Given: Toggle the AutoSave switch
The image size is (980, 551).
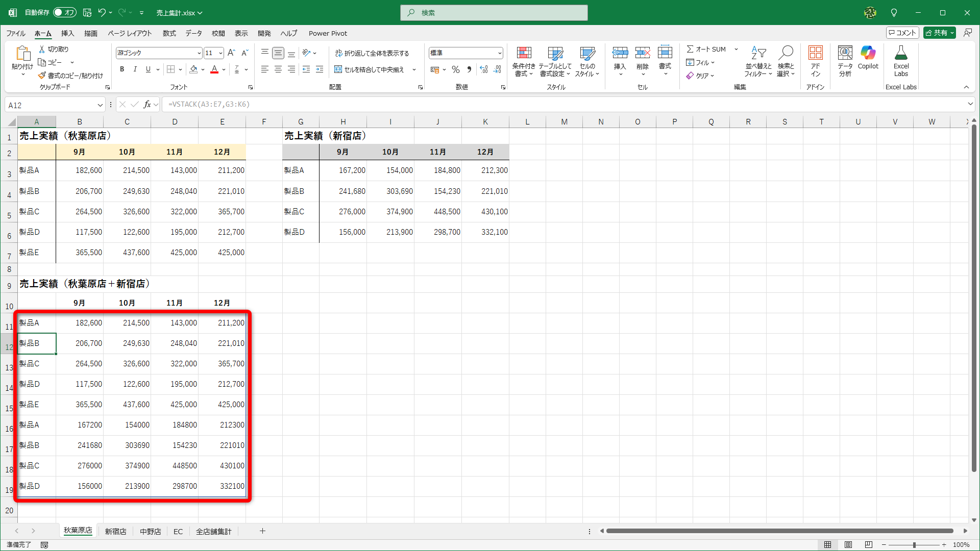Looking at the screenshot, I should [65, 12].
